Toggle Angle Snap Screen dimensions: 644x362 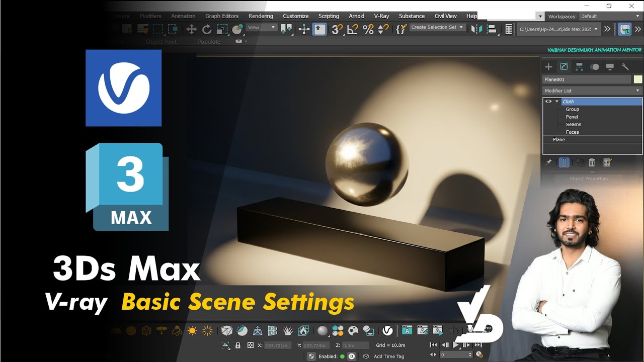tap(353, 29)
